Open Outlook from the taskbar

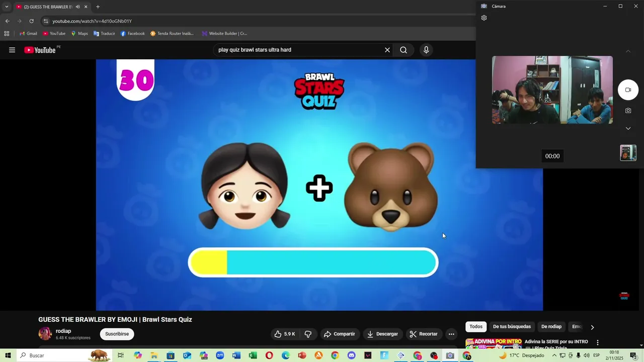pos(187,355)
